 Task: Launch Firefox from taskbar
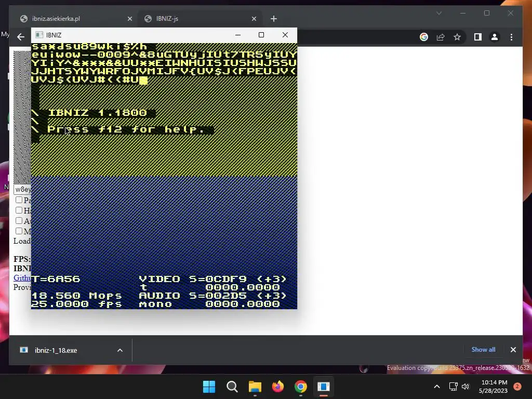[278, 387]
